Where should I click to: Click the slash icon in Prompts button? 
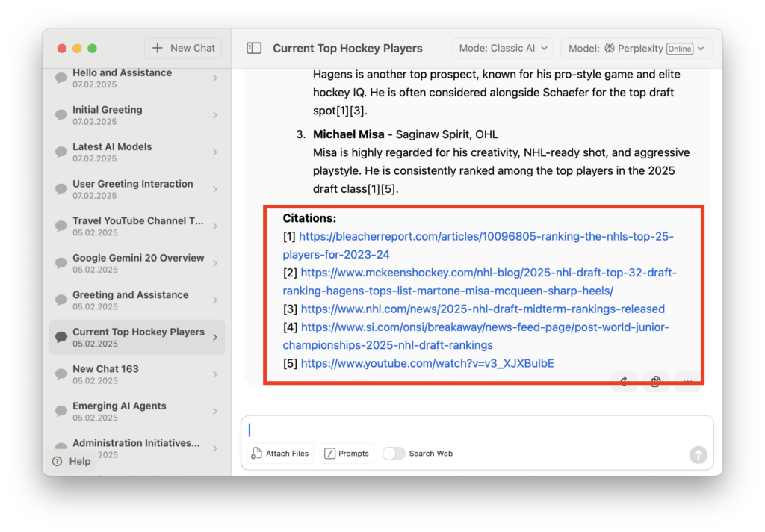click(329, 454)
